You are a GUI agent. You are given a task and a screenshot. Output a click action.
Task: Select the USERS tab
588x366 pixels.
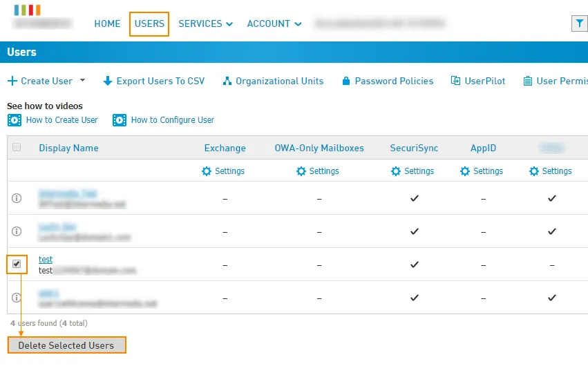click(x=149, y=23)
